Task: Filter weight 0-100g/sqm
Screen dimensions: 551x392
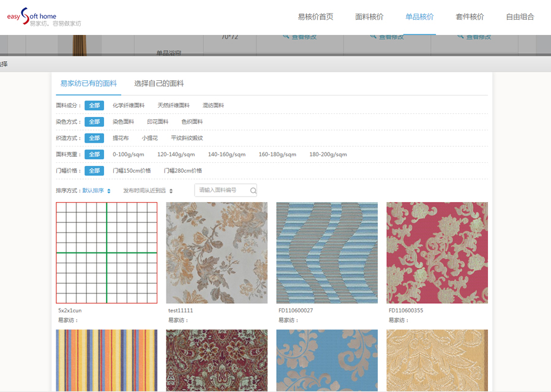Action: 129,154
